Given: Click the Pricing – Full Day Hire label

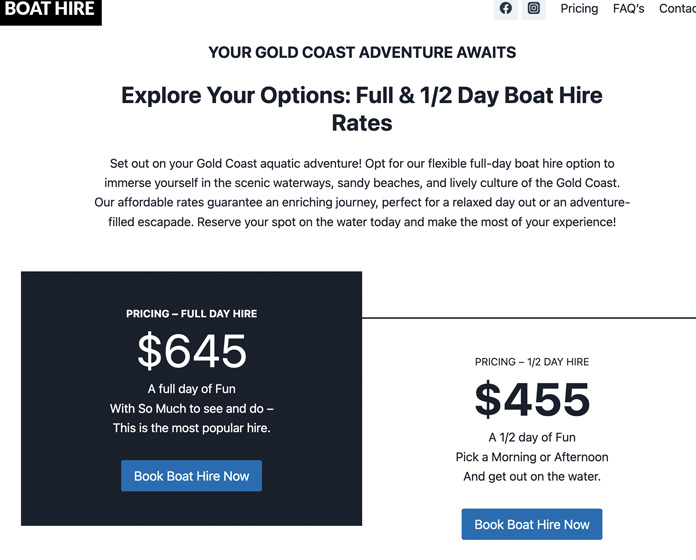Looking at the screenshot, I should 191,314.
